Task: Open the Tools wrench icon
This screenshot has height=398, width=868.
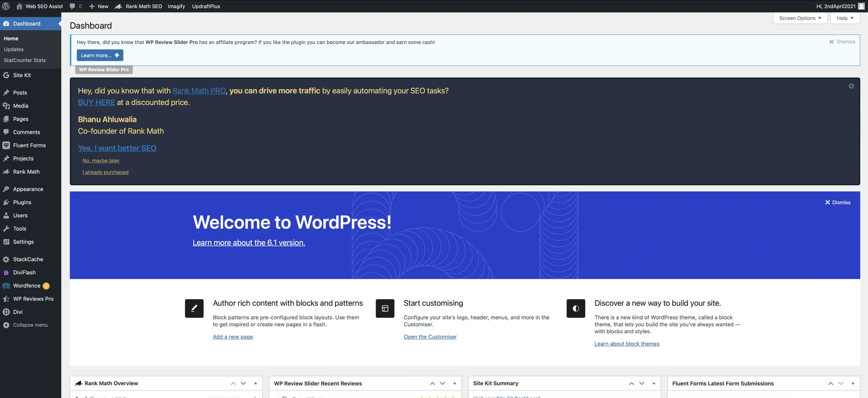Action: [6, 229]
